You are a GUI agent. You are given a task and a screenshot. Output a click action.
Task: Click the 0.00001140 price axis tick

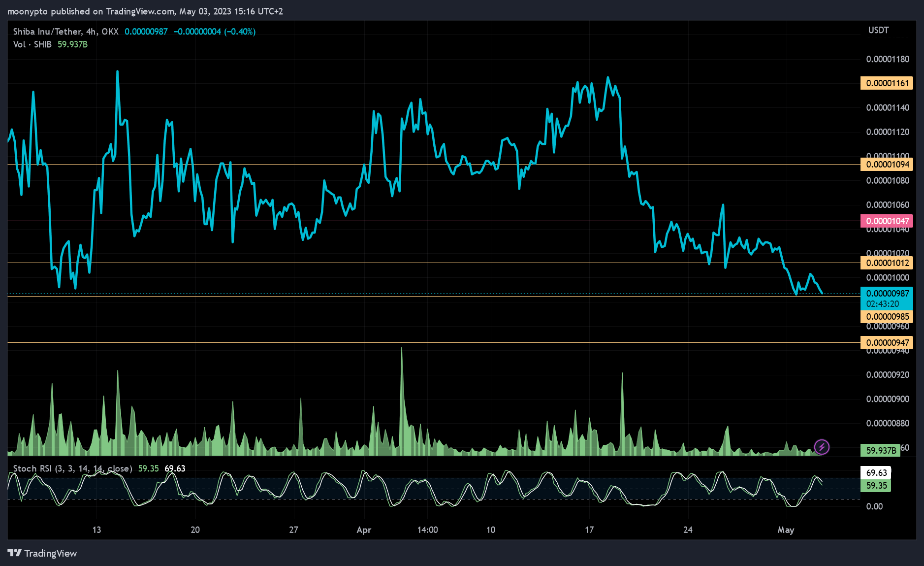pyautogui.click(x=888, y=107)
